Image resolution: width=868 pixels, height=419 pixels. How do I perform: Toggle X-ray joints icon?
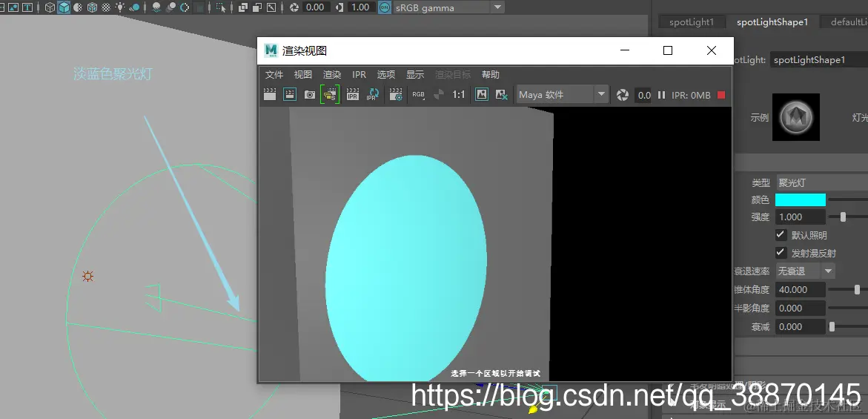pos(271,7)
